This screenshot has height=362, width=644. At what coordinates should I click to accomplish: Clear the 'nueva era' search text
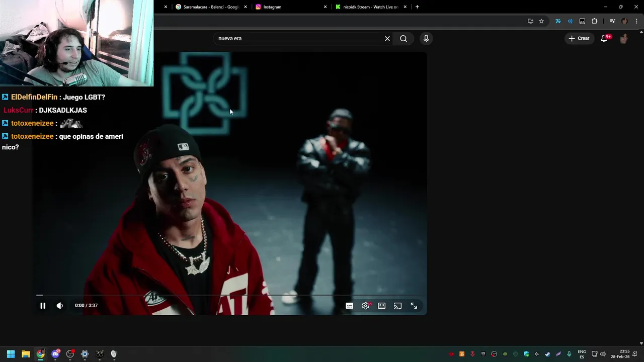tap(387, 38)
